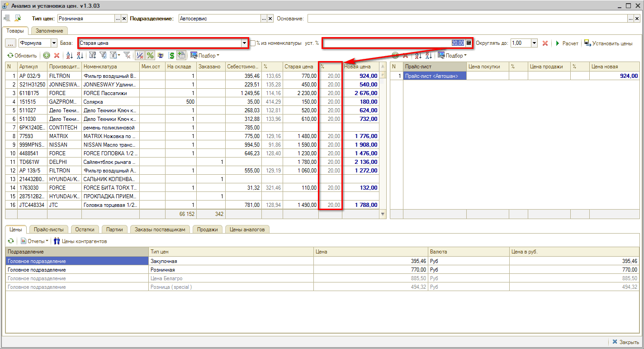Open the Отчеты dropdown menu
This screenshot has height=349, width=644.
coord(34,241)
